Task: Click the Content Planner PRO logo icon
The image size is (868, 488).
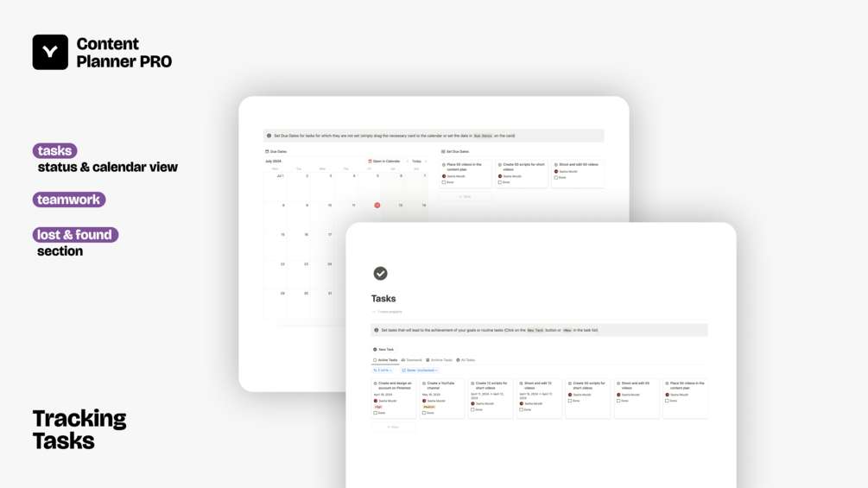Action: tap(50, 52)
